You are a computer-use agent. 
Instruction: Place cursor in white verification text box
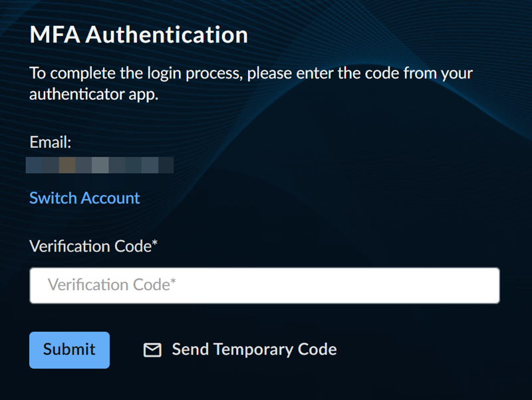(265, 286)
